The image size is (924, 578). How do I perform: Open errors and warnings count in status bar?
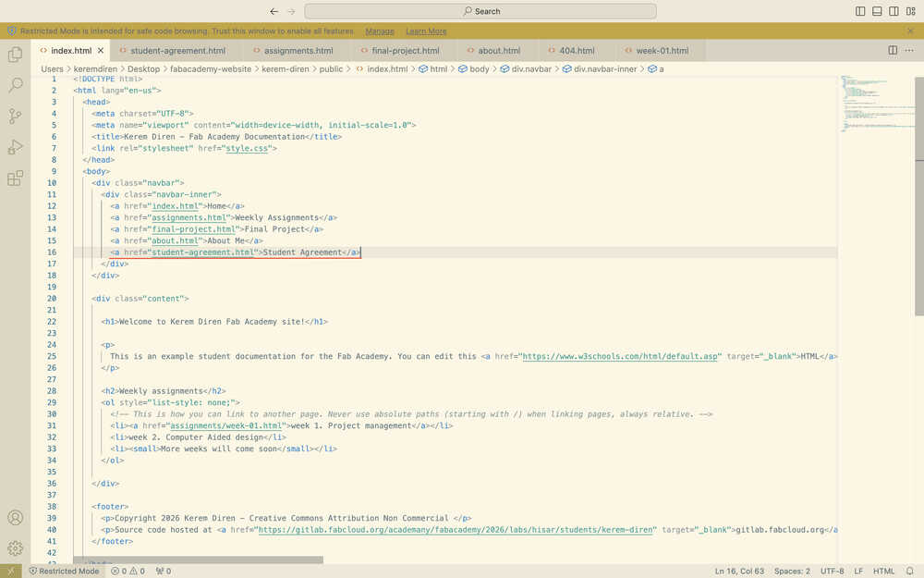click(x=128, y=571)
